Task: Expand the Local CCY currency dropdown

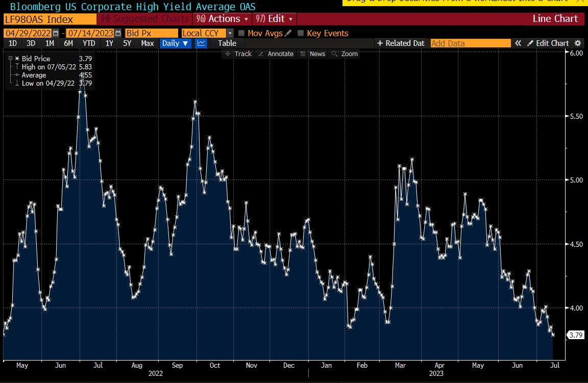Action: [230, 33]
